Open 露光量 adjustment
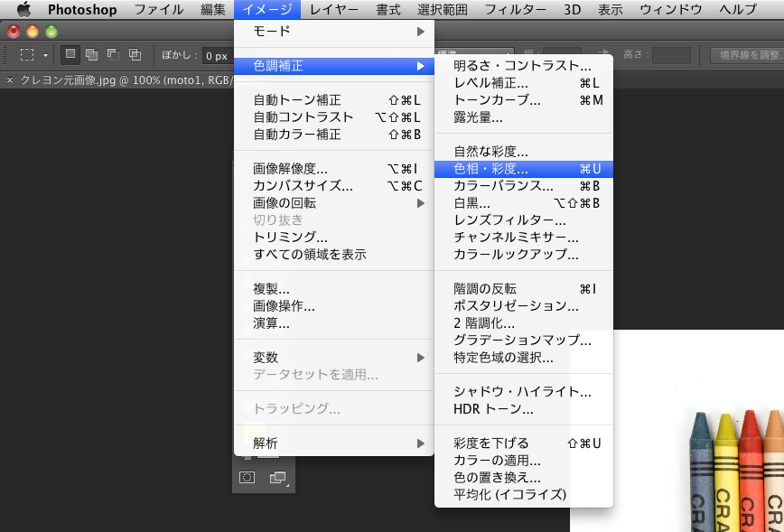The image size is (784, 532). 524,117
